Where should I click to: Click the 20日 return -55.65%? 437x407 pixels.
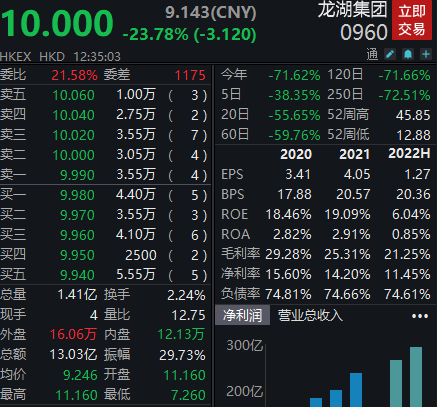coord(294,115)
